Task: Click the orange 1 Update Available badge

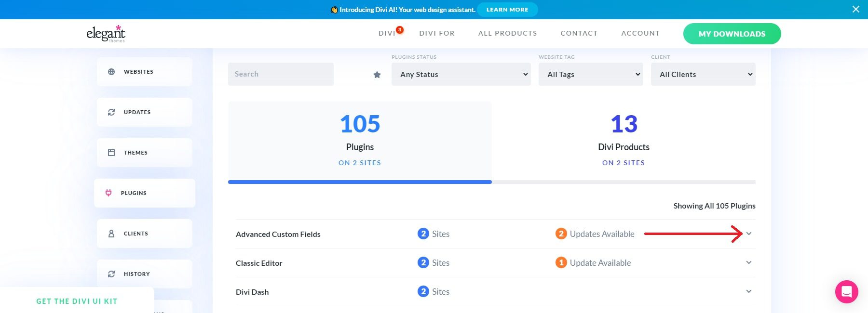Action: point(561,263)
